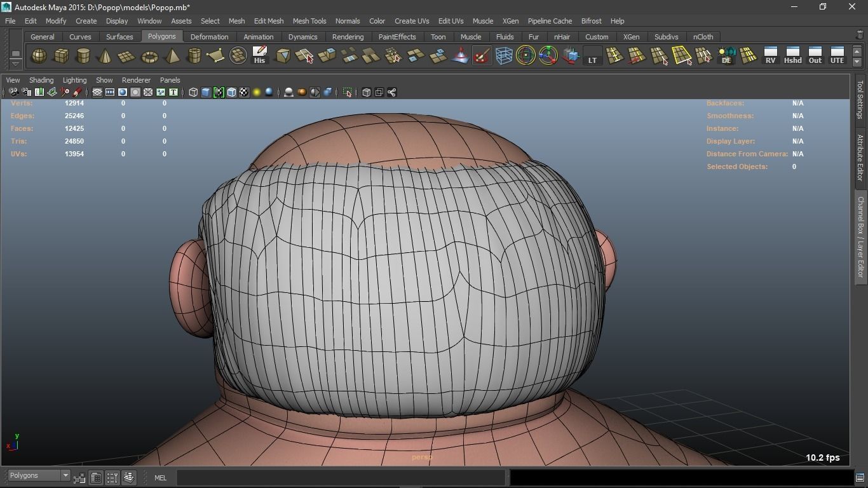Create a polygon pyramid from the shelf

pyautogui.click(x=172, y=56)
